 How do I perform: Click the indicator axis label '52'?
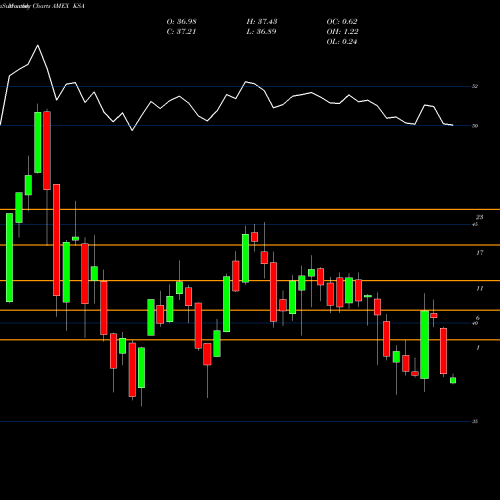pos(475,86)
